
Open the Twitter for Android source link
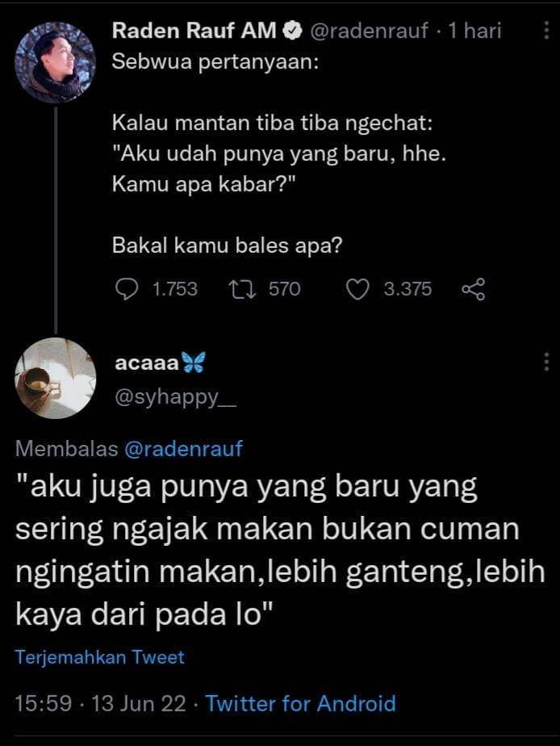pos(300,704)
